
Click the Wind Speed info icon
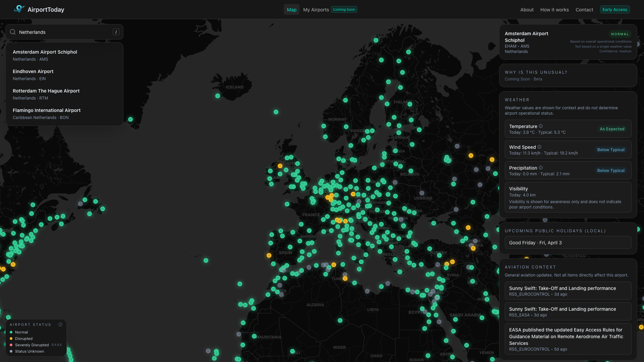539,147
